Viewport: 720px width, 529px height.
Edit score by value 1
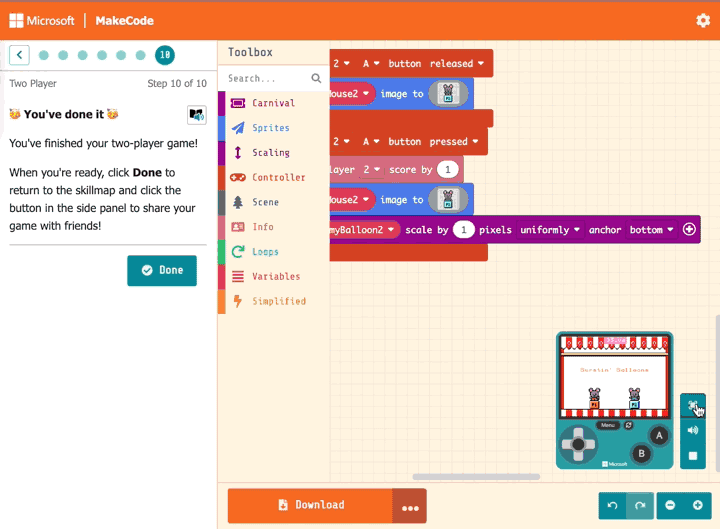tap(448, 169)
